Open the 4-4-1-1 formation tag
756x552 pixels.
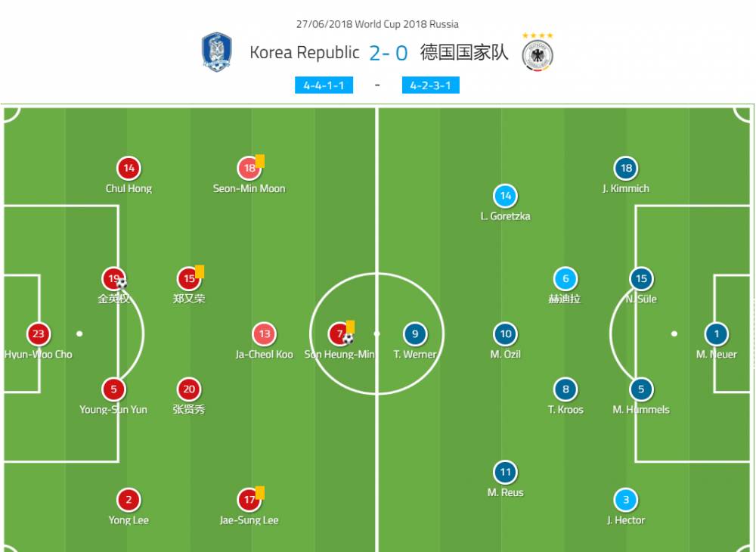pos(324,85)
